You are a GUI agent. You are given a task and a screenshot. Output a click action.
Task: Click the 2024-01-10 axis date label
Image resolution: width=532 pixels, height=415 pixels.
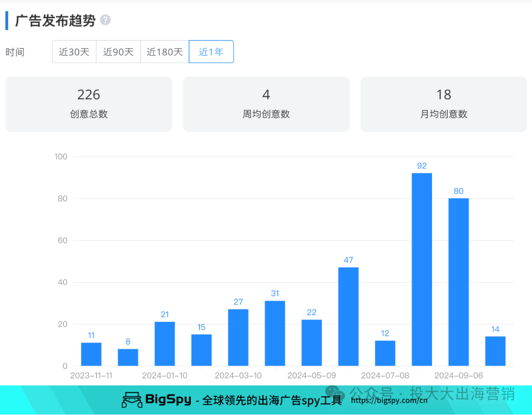165,376
